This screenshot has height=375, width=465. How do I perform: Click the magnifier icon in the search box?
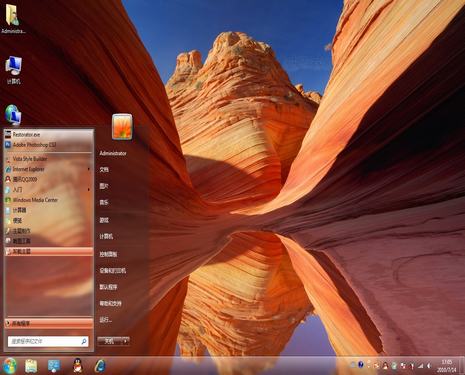84,341
